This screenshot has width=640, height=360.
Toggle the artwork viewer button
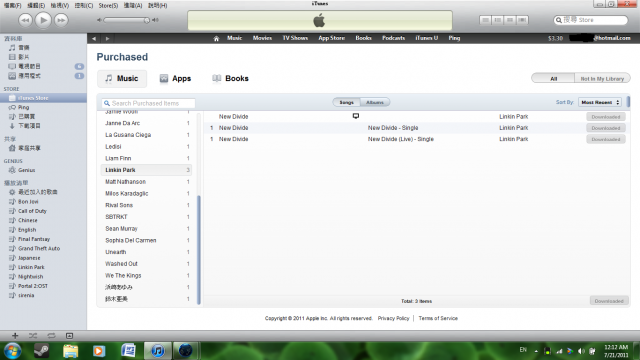click(69, 336)
